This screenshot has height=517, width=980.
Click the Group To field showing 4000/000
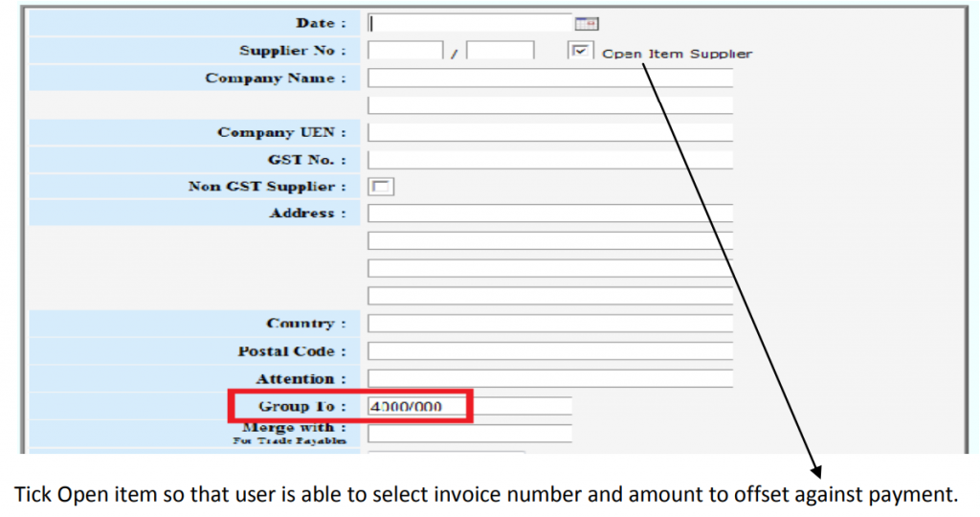coord(469,407)
